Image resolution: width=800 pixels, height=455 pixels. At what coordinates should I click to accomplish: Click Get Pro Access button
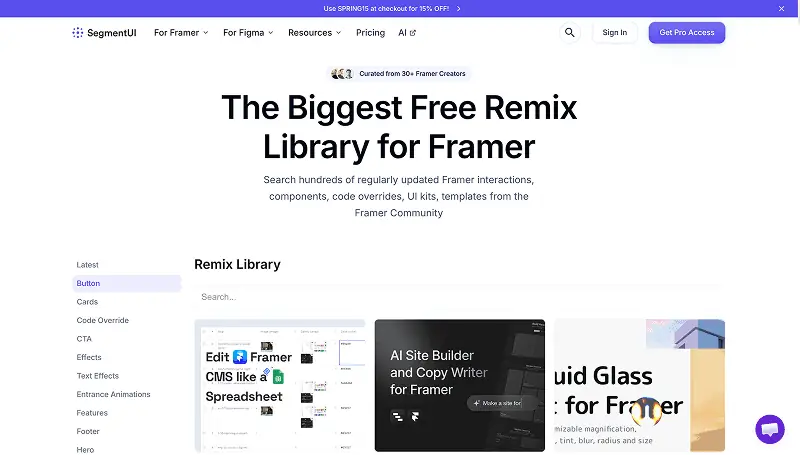[x=687, y=33]
